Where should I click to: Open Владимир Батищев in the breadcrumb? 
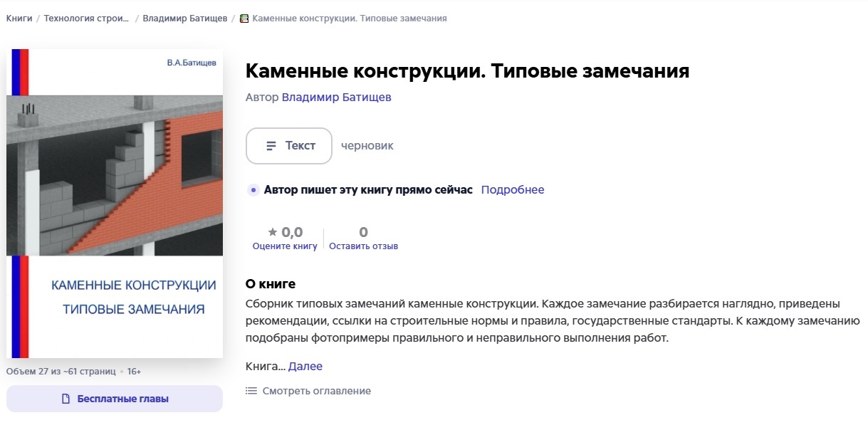(184, 19)
